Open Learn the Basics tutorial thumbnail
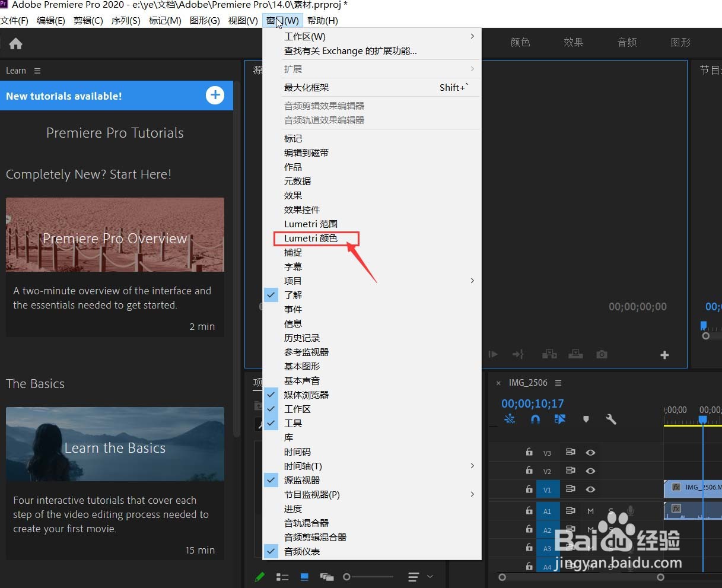This screenshot has width=722, height=588. point(115,444)
